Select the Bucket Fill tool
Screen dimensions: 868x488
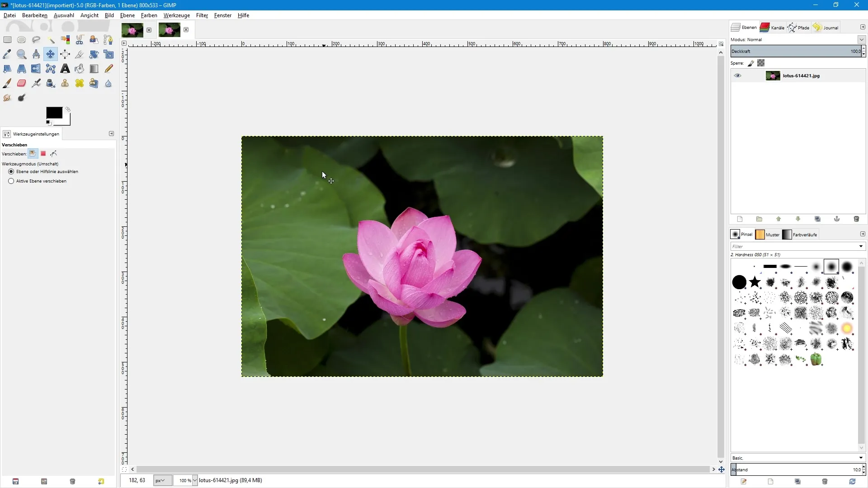(80, 69)
